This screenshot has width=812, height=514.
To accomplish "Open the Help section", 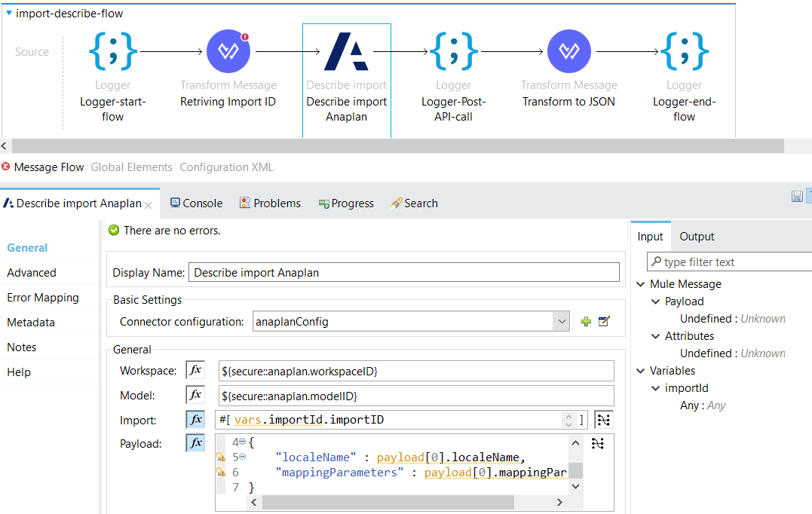I will 19,372.
